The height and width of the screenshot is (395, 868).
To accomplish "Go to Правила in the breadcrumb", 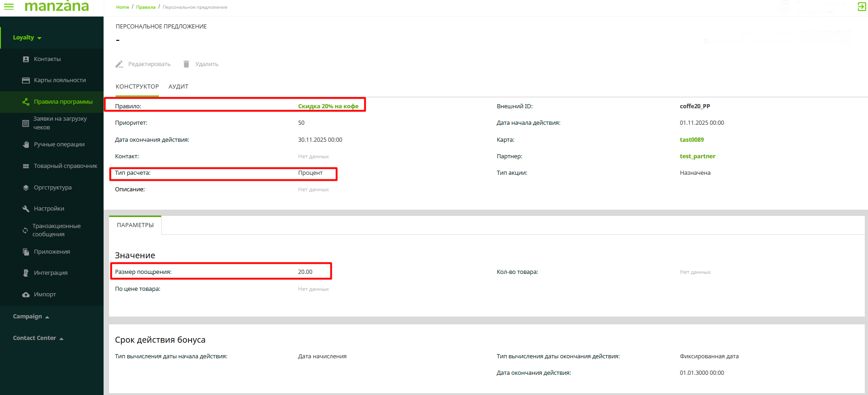I will click(x=146, y=7).
